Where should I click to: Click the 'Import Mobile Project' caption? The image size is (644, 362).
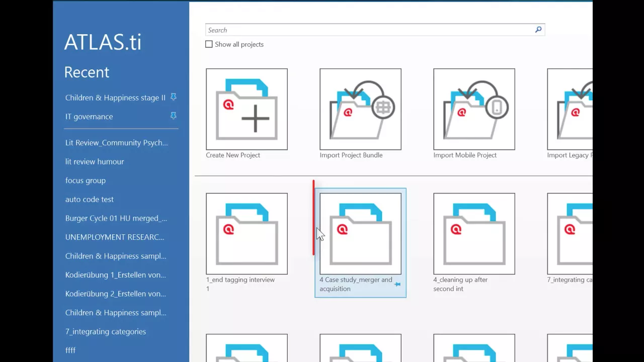click(465, 155)
